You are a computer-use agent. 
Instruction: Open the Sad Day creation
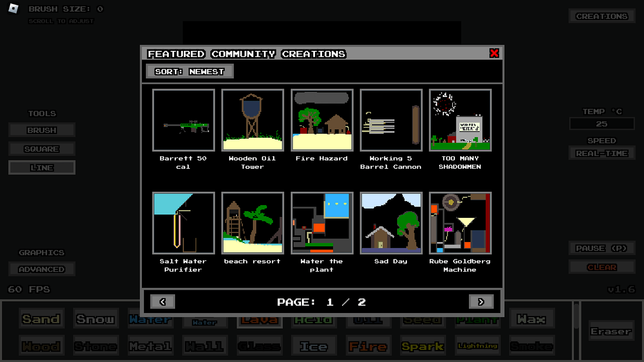pyautogui.click(x=391, y=223)
